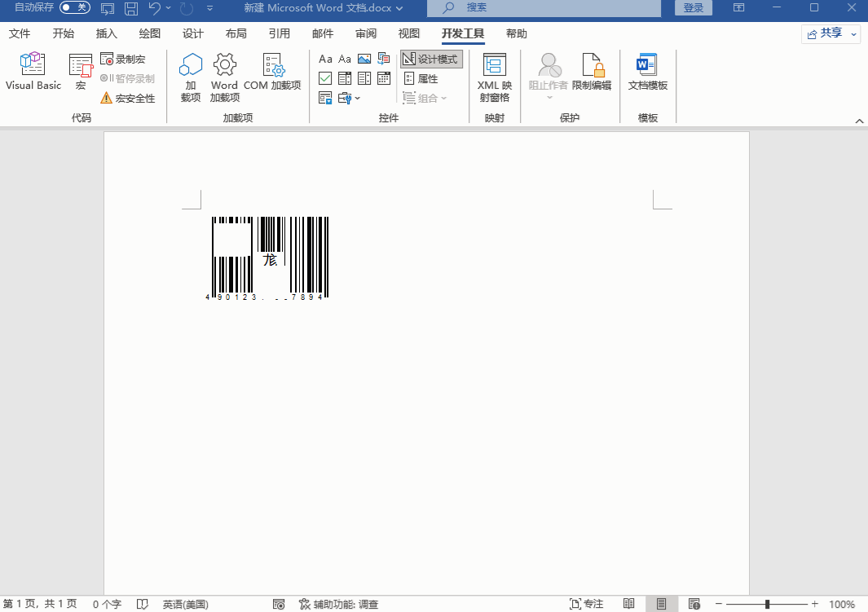Insert a Drop-Down List content control
The width and height of the screenshot is (868, 612).
(x=364, y=78)
